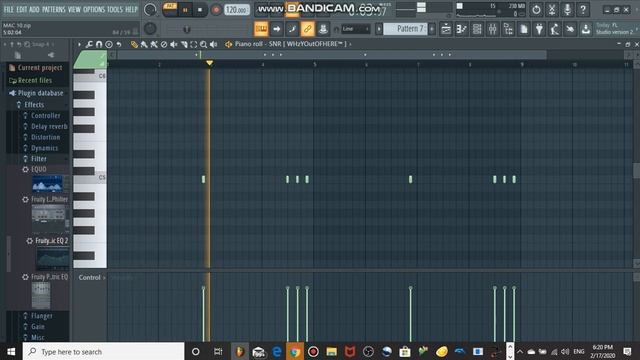Open the project picker page icon
The image size is (640, 360).
coord(524,29)
